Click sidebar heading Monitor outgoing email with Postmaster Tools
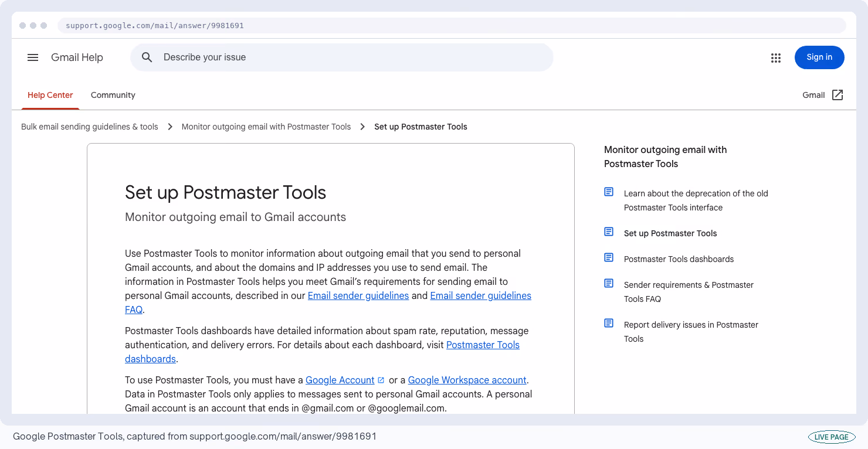 point(665,157)
